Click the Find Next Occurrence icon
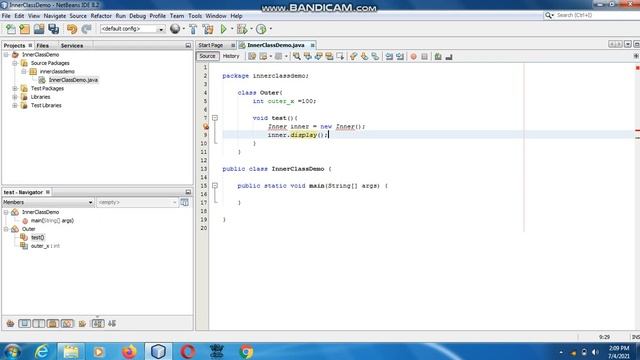640x360 pixels. pyautogui.click(x=318, y=56)
